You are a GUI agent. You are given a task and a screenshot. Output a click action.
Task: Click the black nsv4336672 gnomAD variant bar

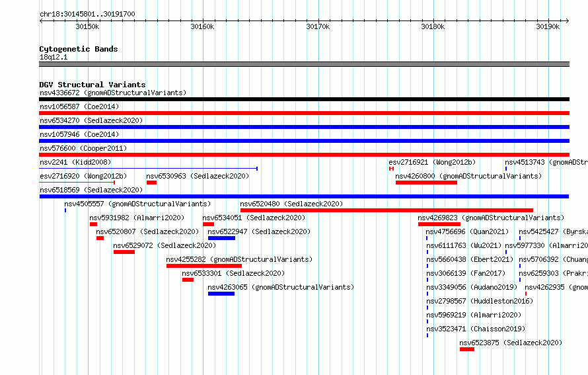[x=304, y=99]
